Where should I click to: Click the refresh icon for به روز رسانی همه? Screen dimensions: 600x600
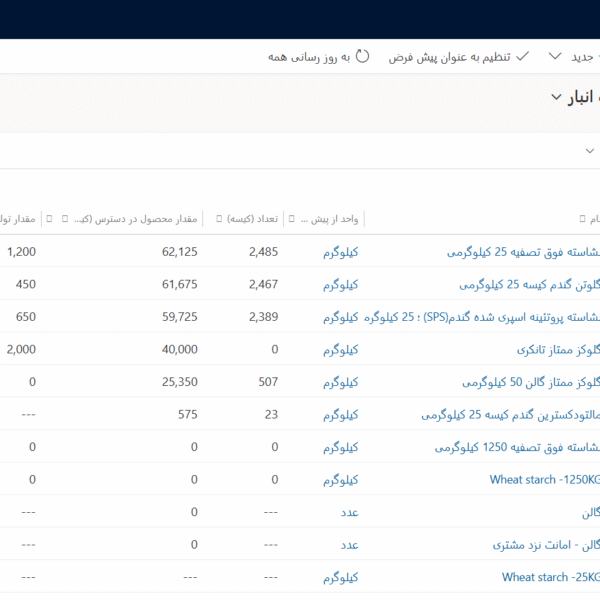tap(364, 57)
